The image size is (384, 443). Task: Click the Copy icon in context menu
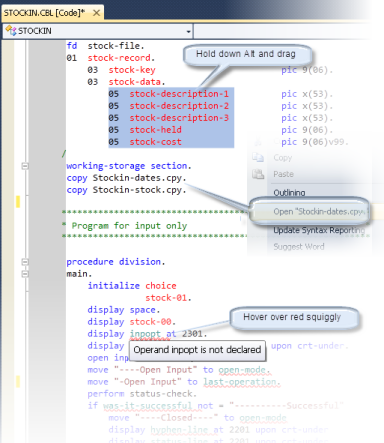pyautogui.click(x=258, y=157)
